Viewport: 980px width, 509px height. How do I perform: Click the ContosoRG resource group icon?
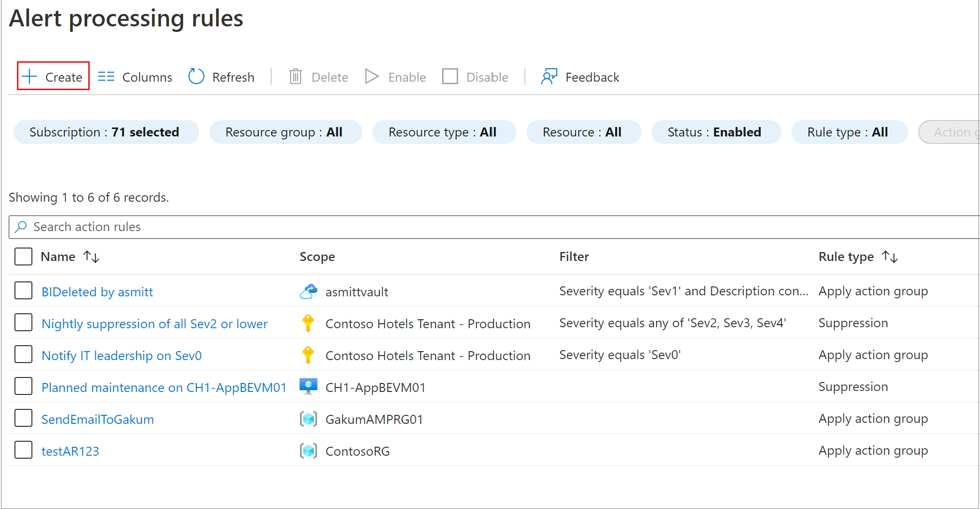click(309, 451)
